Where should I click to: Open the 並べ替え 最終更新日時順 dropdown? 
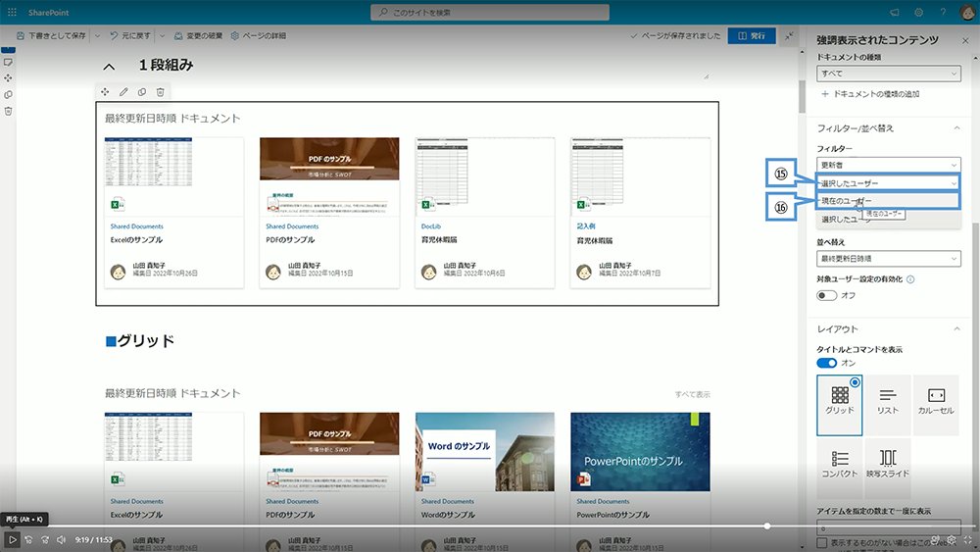(888, 258)
